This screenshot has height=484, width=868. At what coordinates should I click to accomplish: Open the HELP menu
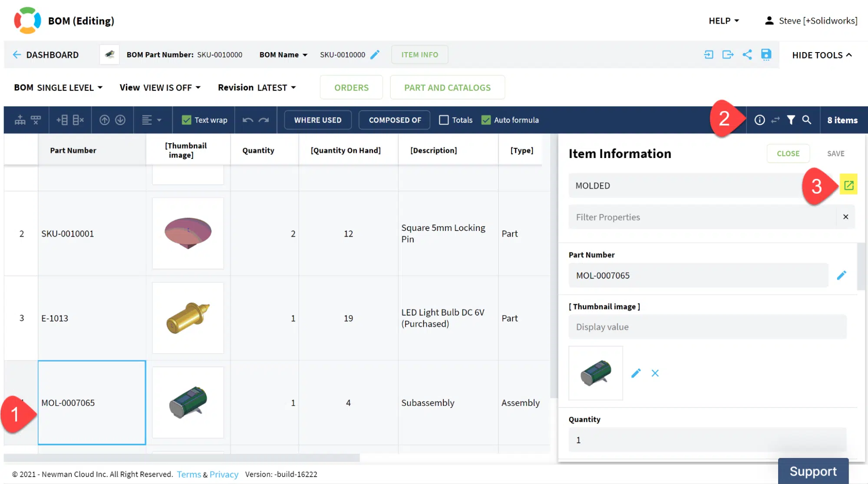[x=724, y=21]
